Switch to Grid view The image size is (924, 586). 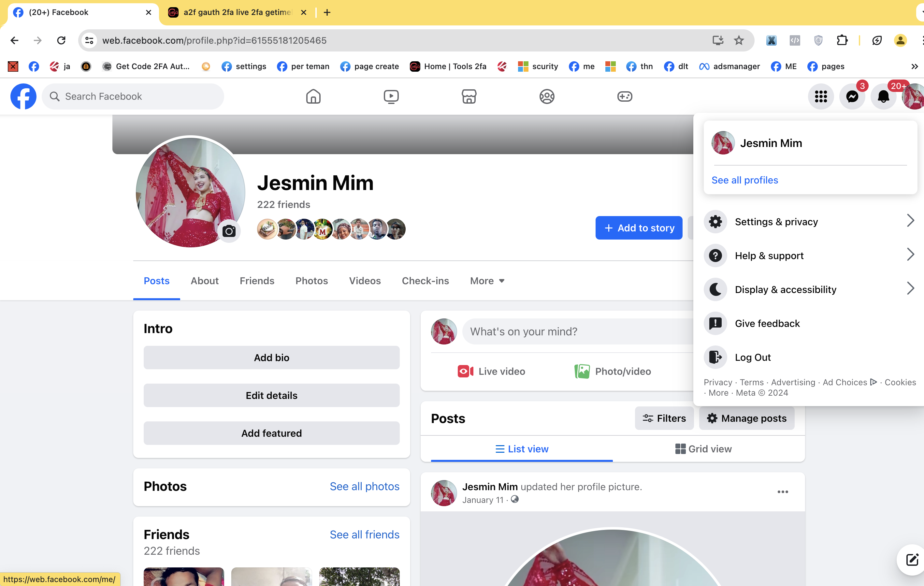tap(703, 448)
